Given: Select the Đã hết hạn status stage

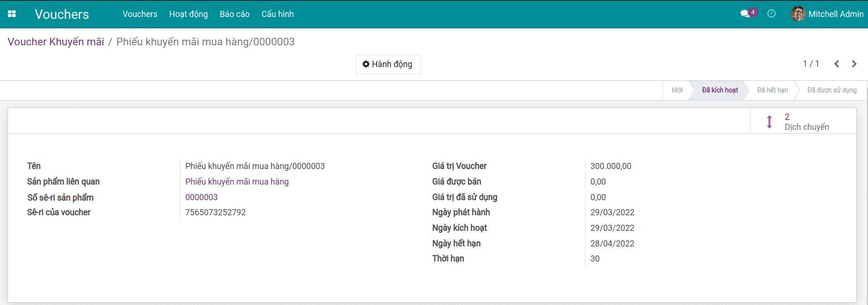Looking at the screenshot, I should pyautogui.click(x=772, y=90).
